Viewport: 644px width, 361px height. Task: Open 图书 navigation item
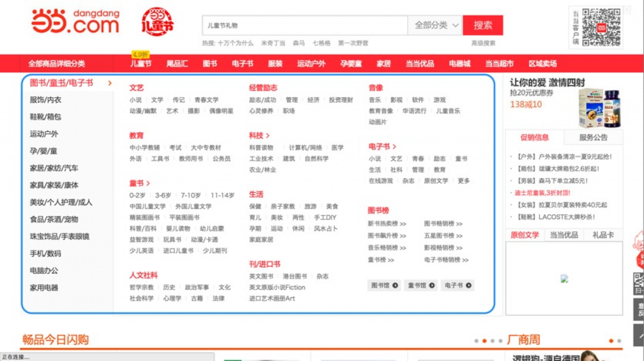[x=210, y=63]
